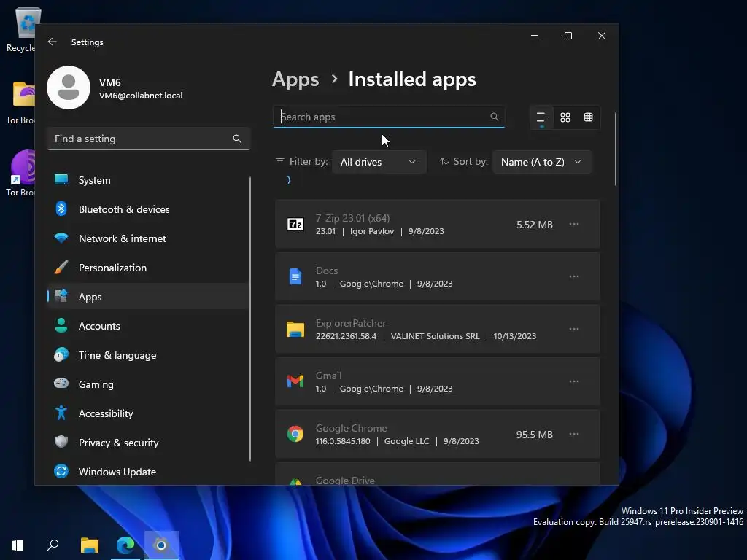This screenshot has height=560, width=747.
Task: Click VM6@collabnet.local email text
Action: (141, 96)
